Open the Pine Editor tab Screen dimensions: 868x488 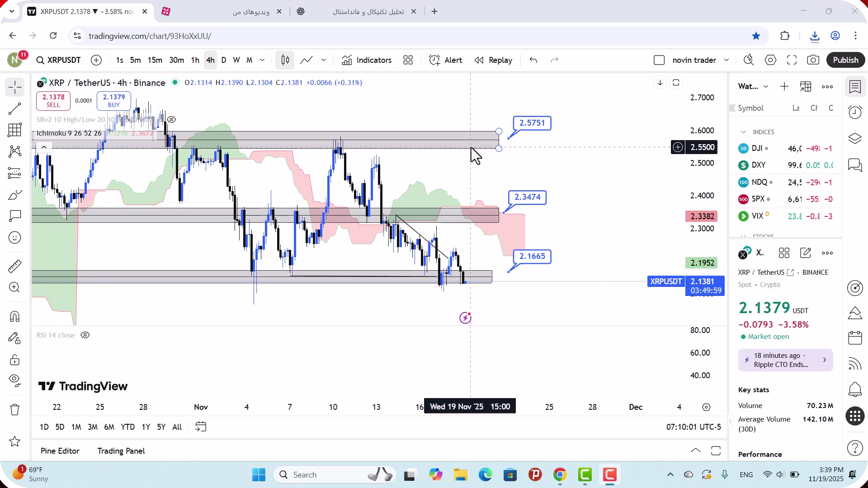tap(60, 451)
